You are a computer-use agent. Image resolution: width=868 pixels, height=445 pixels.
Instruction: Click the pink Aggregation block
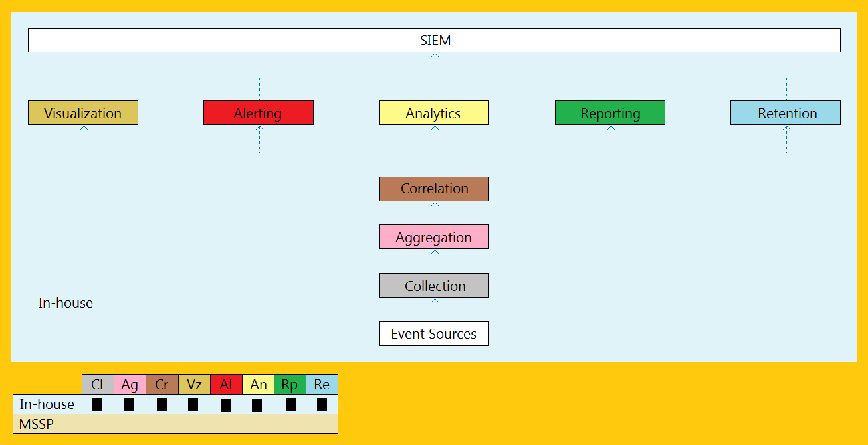point(434,237)
